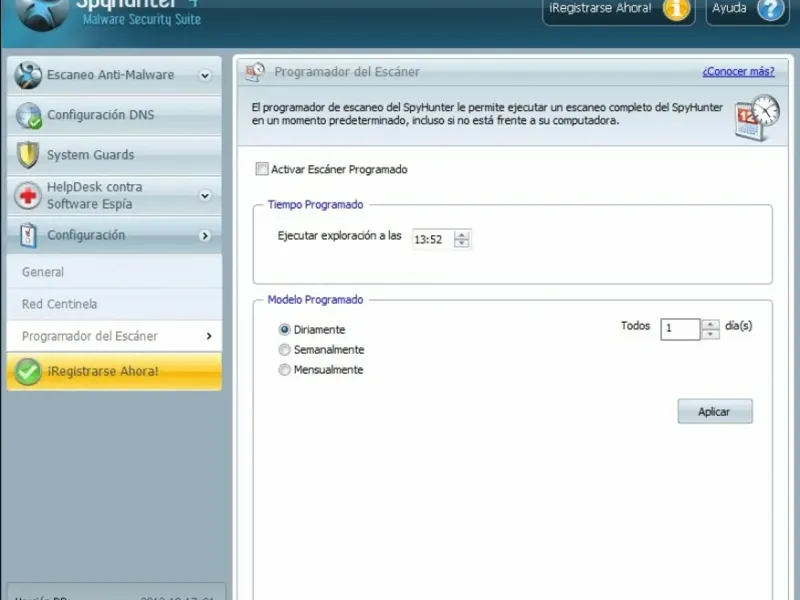
Task: Click the header ¡Registrarse Ahora! button
Action: pyautogui.click(x=618, y=10)
